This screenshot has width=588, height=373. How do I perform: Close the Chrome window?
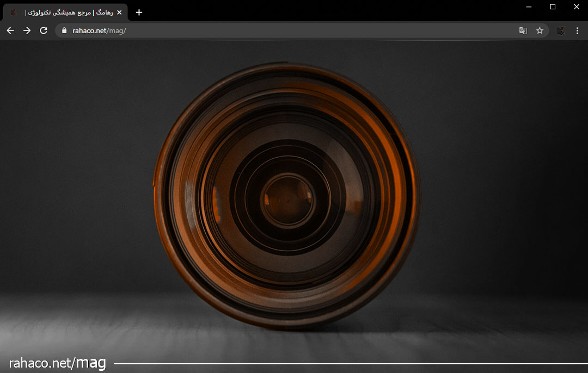(x=577, y=7)
